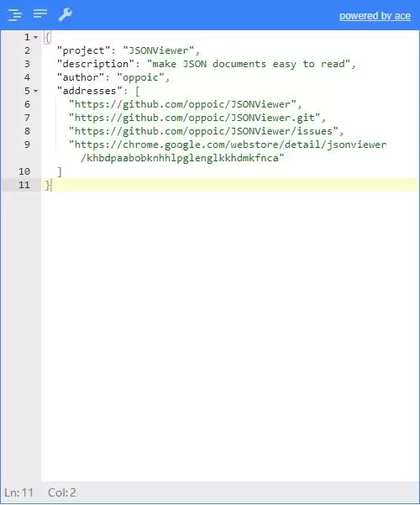Click the chrome webstore URL on line 9
Screen dimensions: 420x505
(228, 151)
